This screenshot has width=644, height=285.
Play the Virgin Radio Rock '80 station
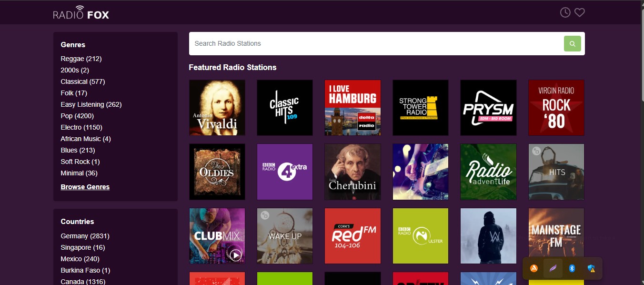click(x=556, y=108)
